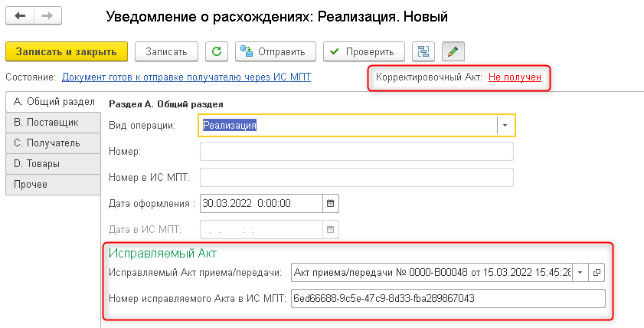Click the green refresh icon button

[x=217, y=52]
